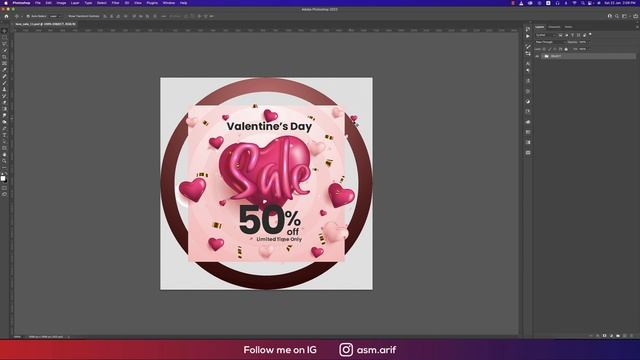Screen dimensions: 640x360
Task: Open the Pass Through blend mode dropdown
Action: coord(550,42)
